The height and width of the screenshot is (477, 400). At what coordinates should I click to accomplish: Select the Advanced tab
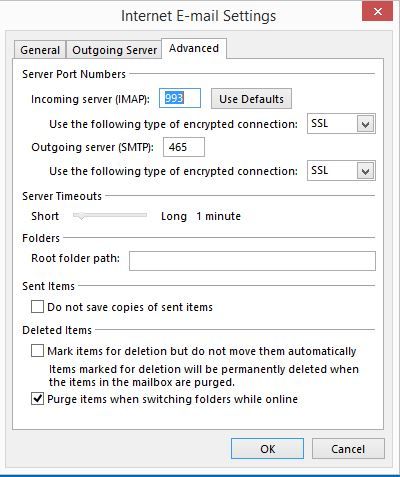point(194,49)
